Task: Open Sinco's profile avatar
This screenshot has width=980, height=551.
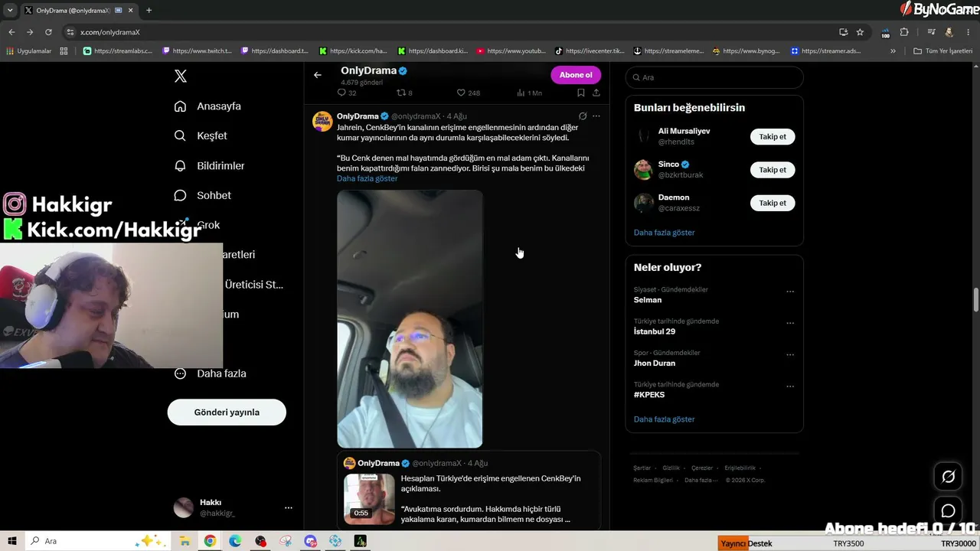Action: 643,169
